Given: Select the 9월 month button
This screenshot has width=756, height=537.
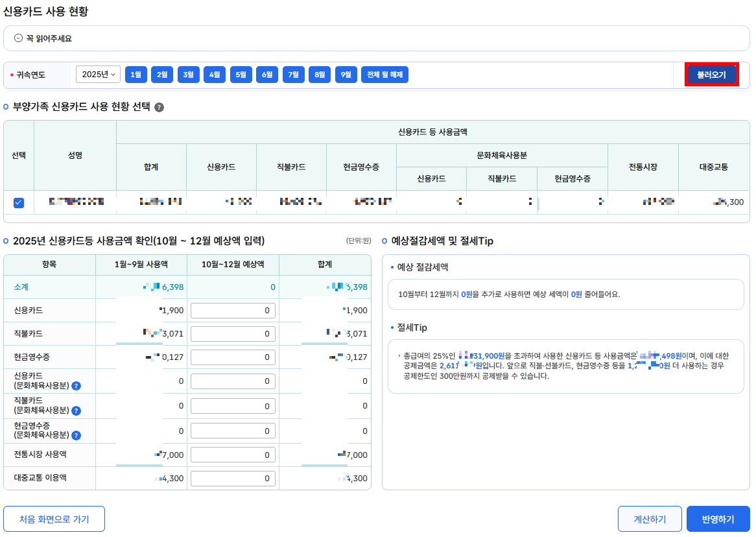Looking at the screenshot, I should [x=346, y=74].
